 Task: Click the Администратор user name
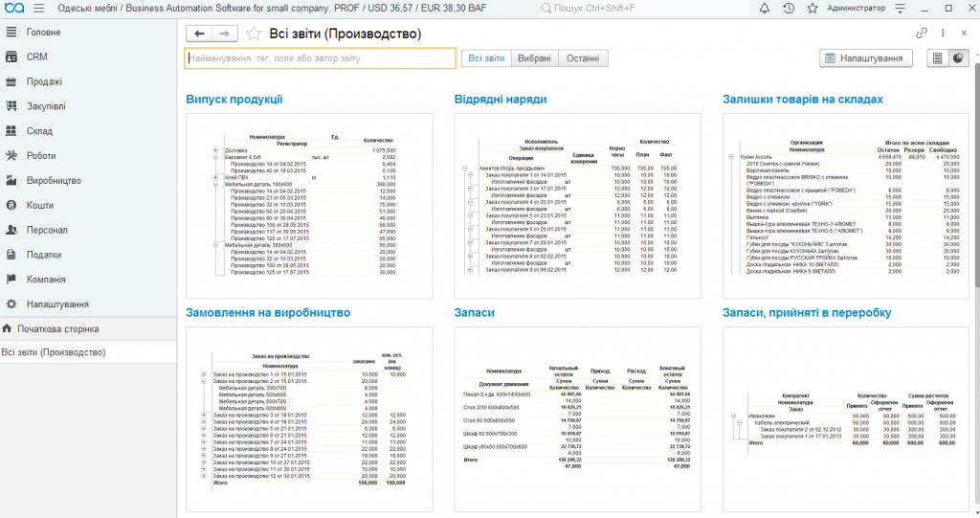(x=856, y=8)
